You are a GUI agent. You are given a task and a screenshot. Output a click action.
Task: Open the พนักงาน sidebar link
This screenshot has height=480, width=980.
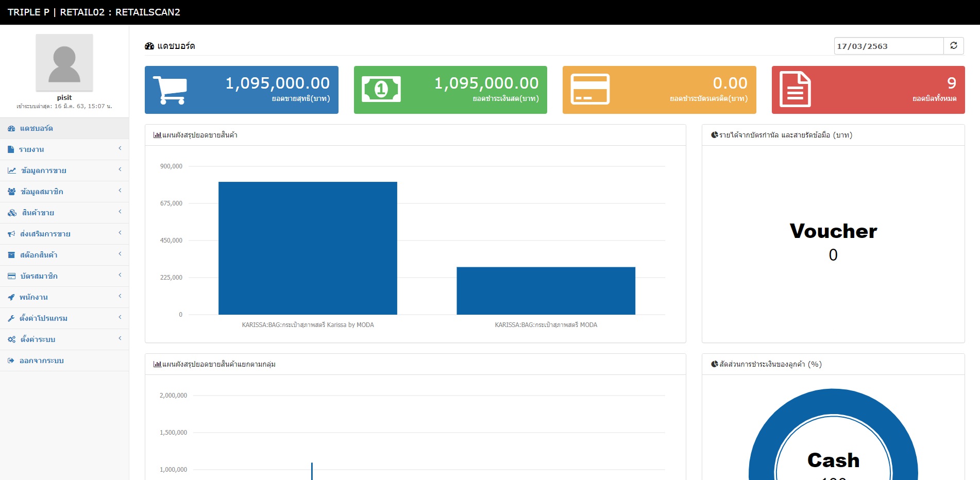click(x=64, y=297)
